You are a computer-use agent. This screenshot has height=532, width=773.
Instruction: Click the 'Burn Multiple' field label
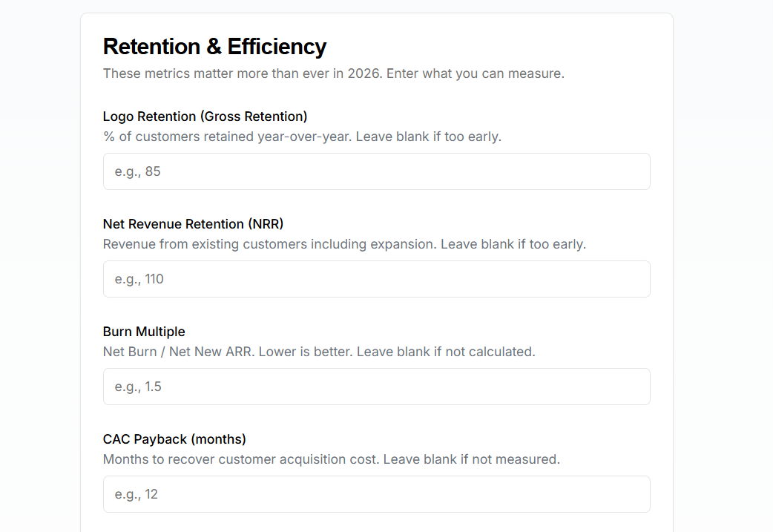coord(144,332)
